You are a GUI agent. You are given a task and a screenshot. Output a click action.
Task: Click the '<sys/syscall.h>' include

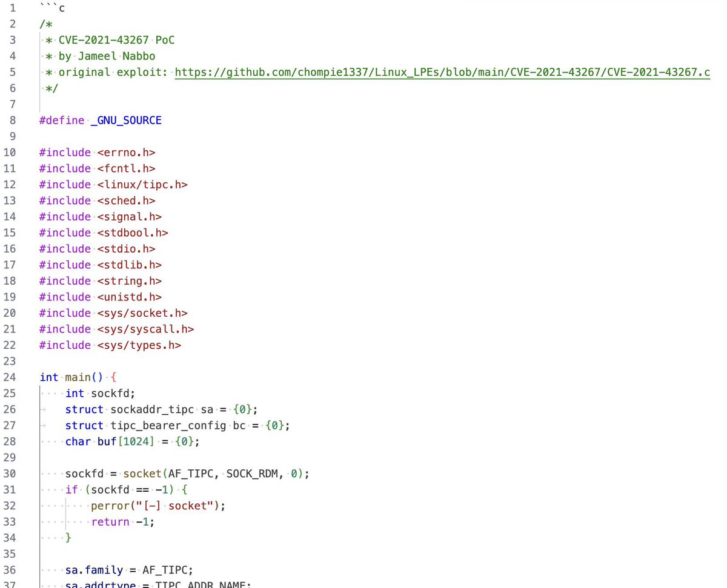145,329
